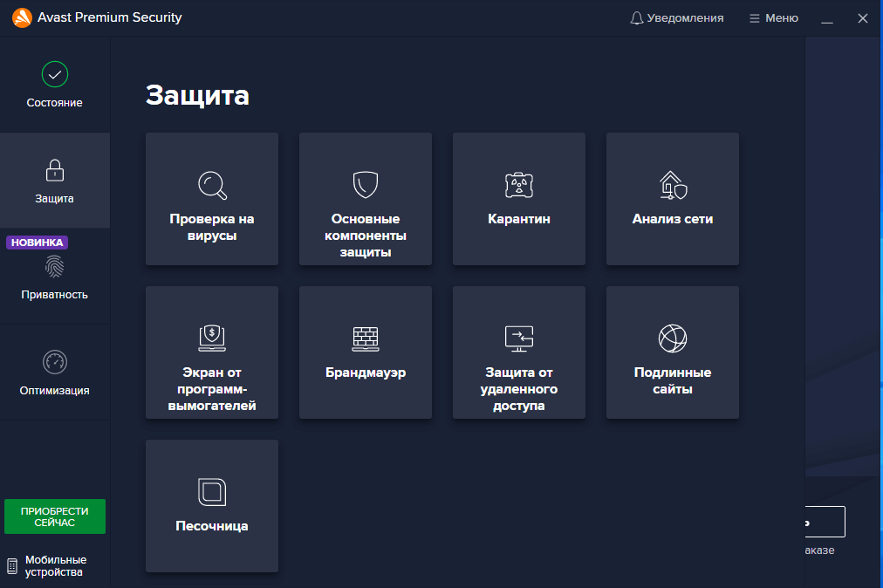The width and height of the screenshot is (883, 588).
Task: Open the Мобильные устройства link
Action: [47, 565]
